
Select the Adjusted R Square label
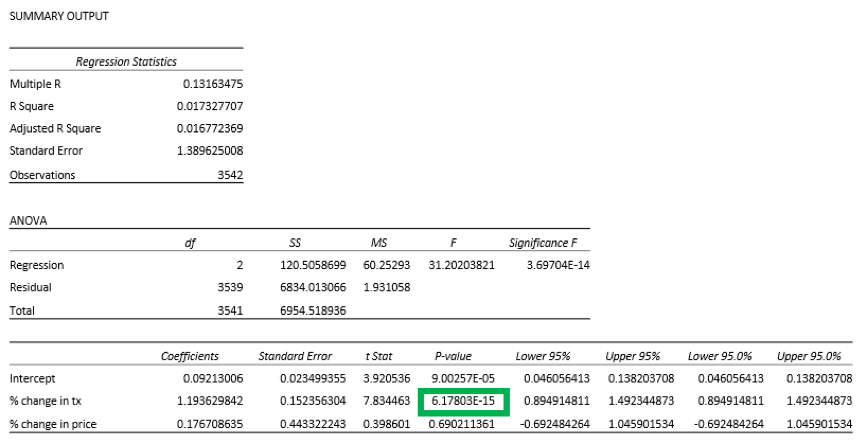click(55, 129)
